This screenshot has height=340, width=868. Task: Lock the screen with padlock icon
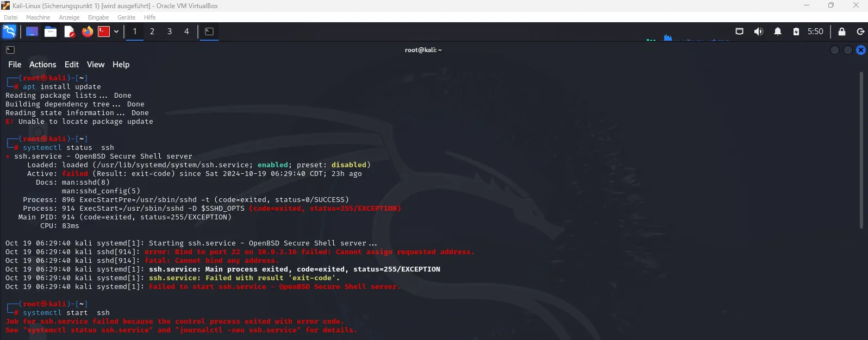click(x=841, y=32)
